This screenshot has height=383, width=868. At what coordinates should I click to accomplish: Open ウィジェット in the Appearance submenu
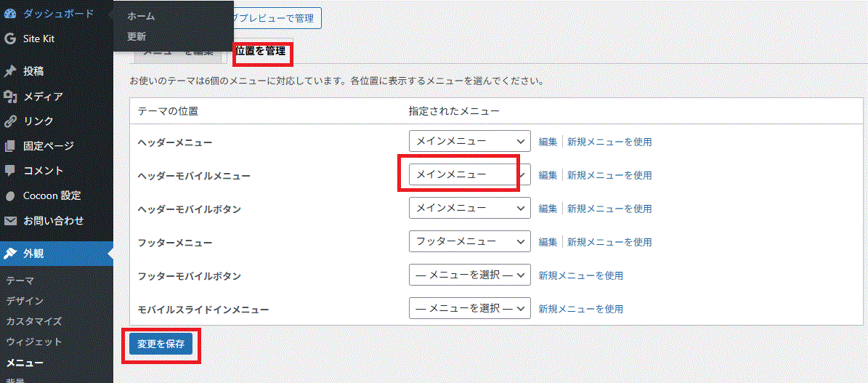[x=33, y=342]
